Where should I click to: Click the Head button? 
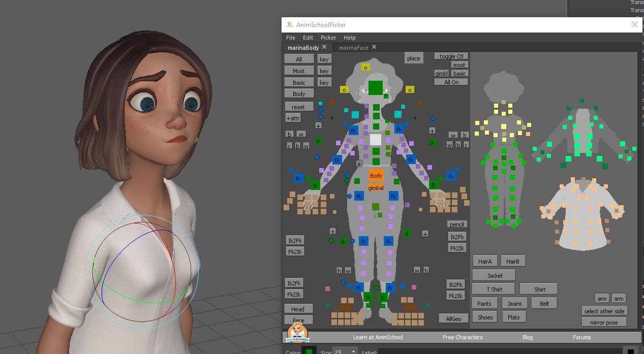tap(298, 309)
